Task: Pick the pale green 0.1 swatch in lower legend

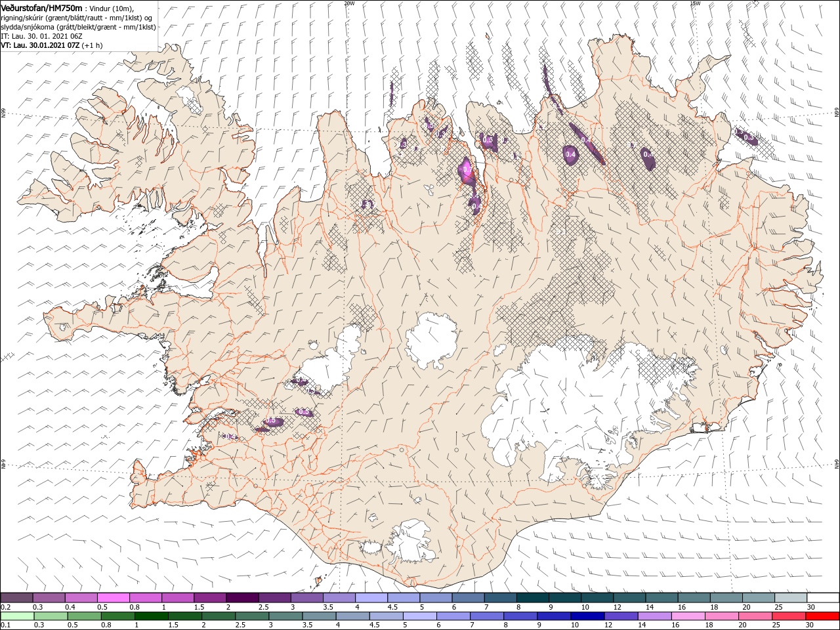Action: [17, 616]
